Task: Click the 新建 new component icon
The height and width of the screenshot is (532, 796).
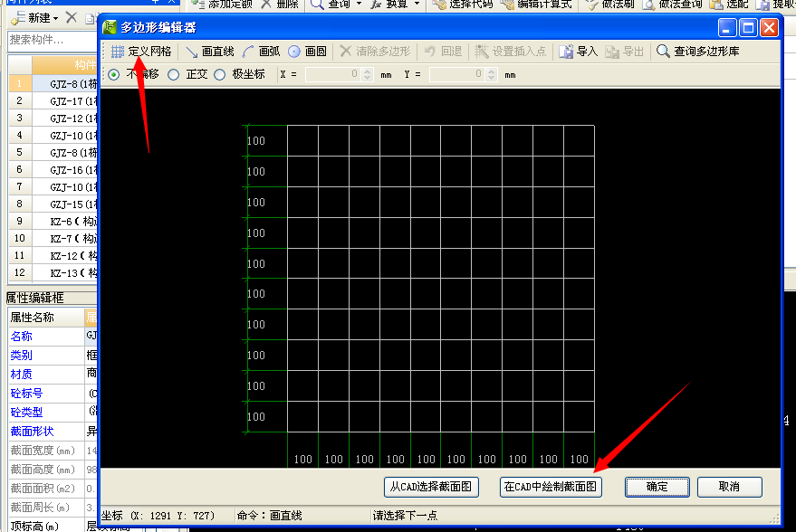Action: pyautogui.click(x=18, y=18)
